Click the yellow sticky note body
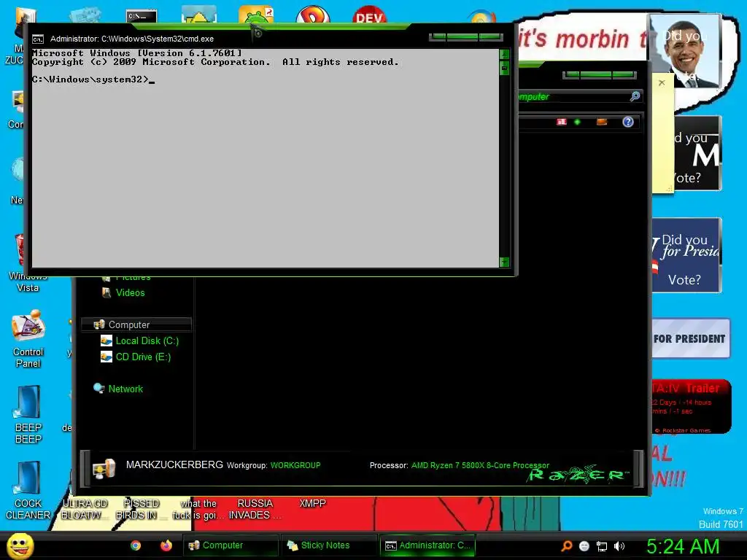 663,138
